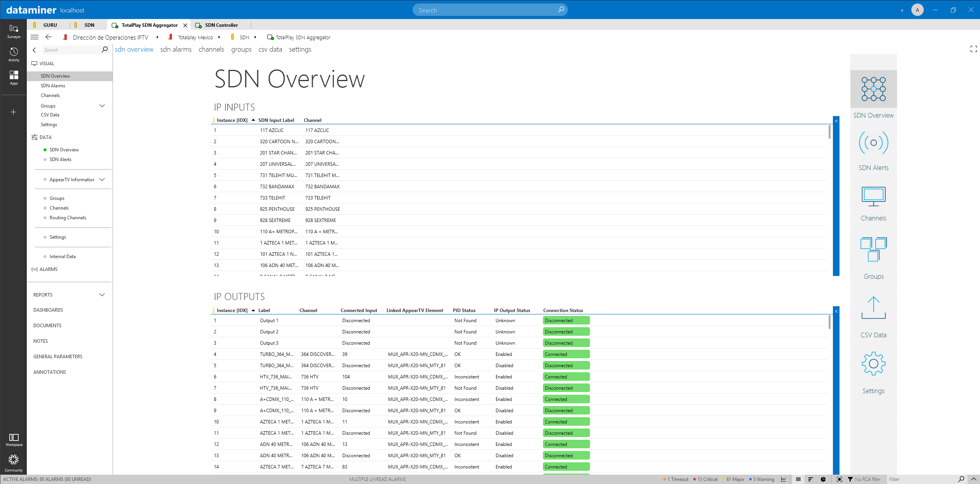Screen dimensions: 980x484
Task: Click Disconnected status cell for output 1
Action: [x=566, y=321]
